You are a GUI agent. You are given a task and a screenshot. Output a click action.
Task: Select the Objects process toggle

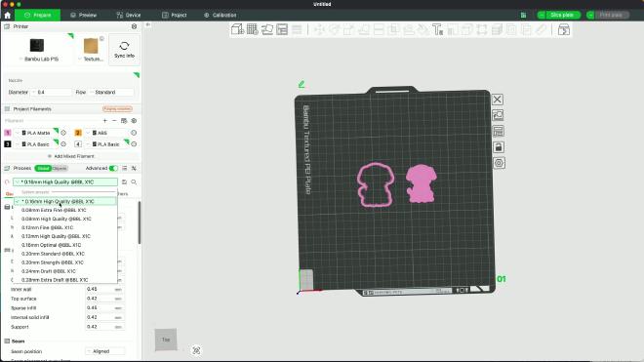[x=60, y=169]
